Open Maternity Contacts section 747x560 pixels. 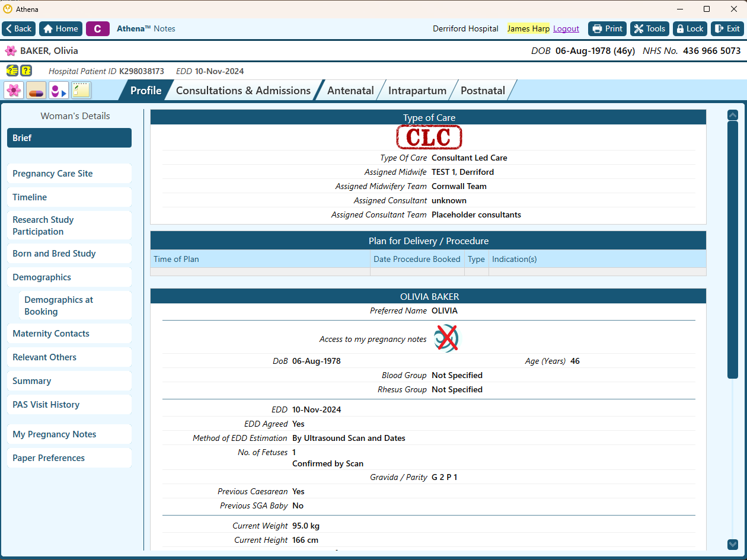(x=69, y=334)
